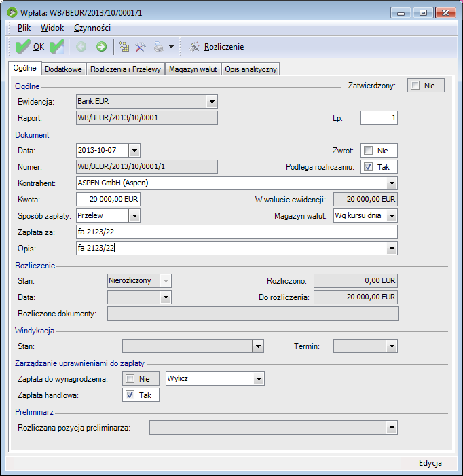Click the green checkmark OK icon

(23, 47)
